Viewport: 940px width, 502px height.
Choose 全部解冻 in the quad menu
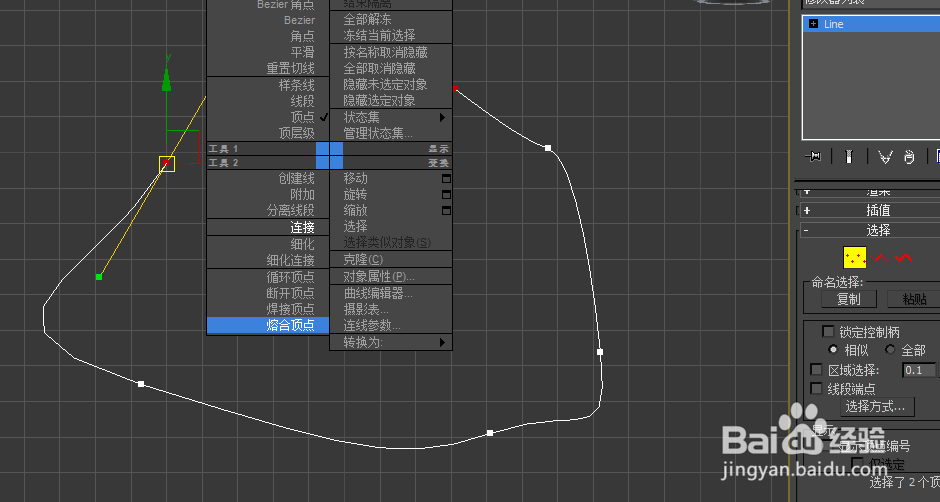click(x=391, y=19)
